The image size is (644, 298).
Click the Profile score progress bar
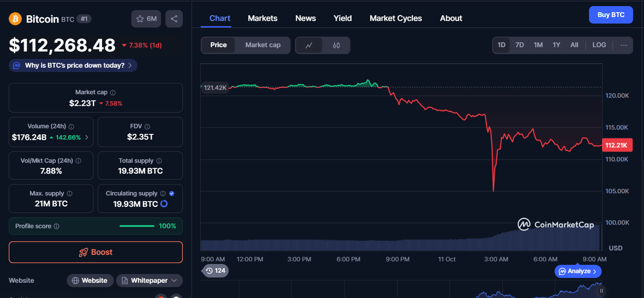137,226
